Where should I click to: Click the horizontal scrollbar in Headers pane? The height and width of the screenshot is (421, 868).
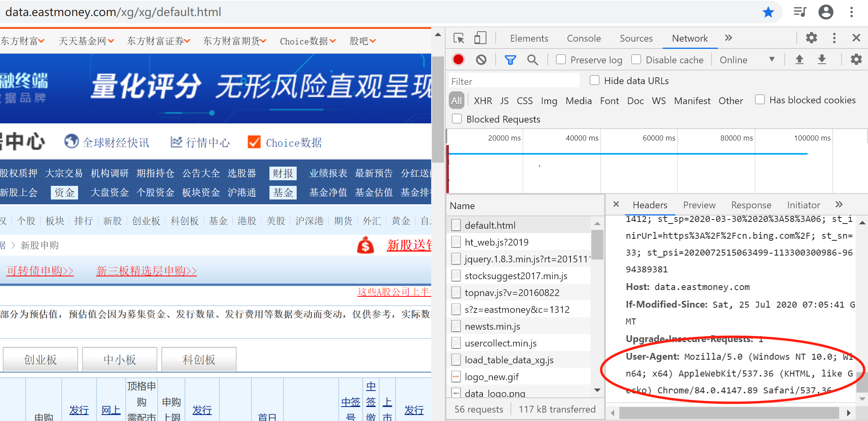[x=729, y=413]
